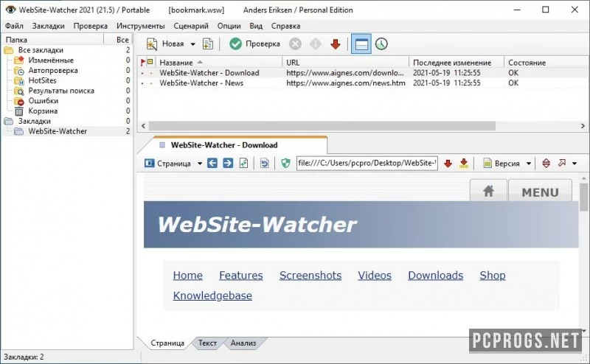The width and height of the screenshot is (590, 364).
Task: Click the add bookmark list icon beside Новая
Action: coord(208,44)
